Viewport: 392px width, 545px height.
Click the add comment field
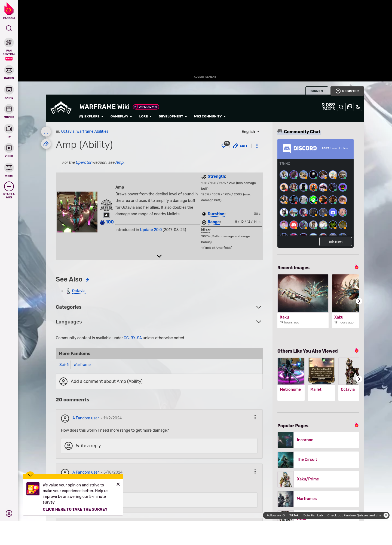[159, 381]
